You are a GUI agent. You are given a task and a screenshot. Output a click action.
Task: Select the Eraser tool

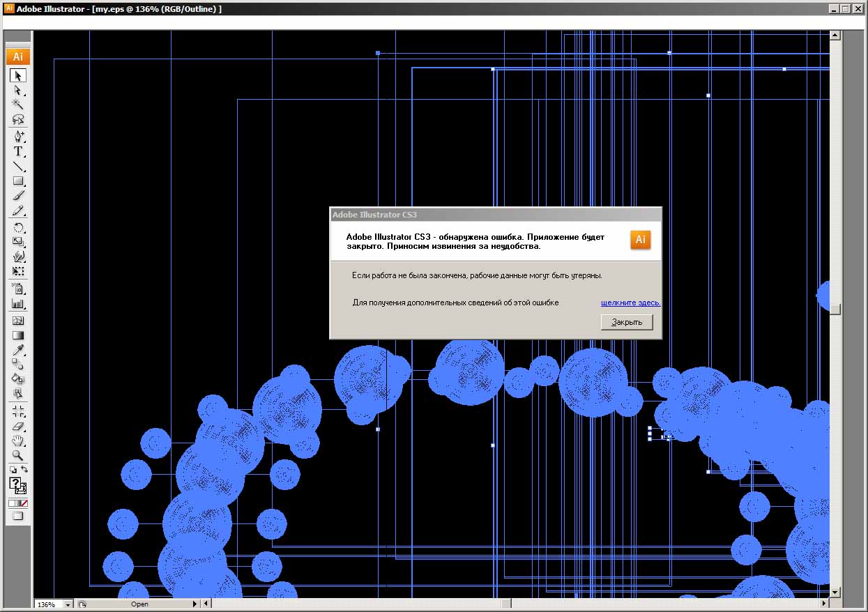(x=18, y=426)
